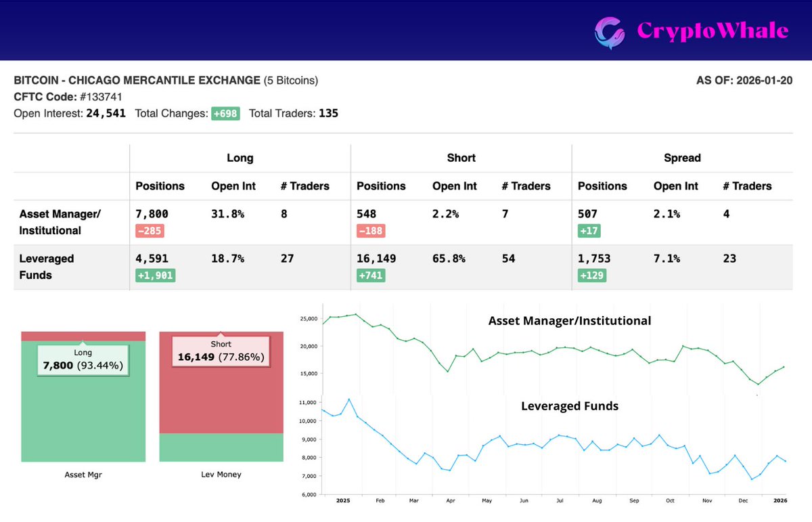Click the 2026 mark on the chart axis
This screenshot has width=812, height=522.
click(779, 500)
